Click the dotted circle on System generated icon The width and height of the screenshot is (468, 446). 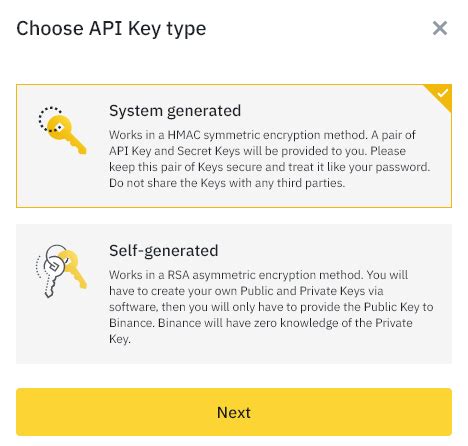pos(50,119)
